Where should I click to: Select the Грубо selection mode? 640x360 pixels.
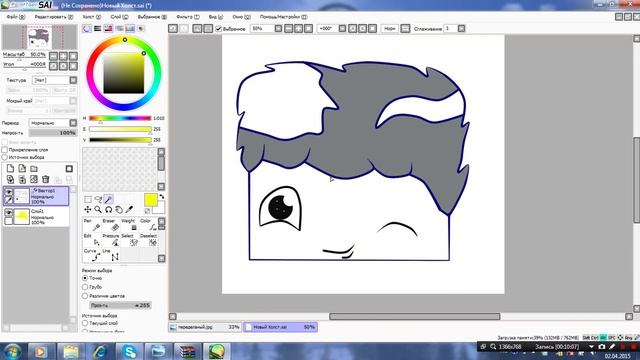[85, 287]
